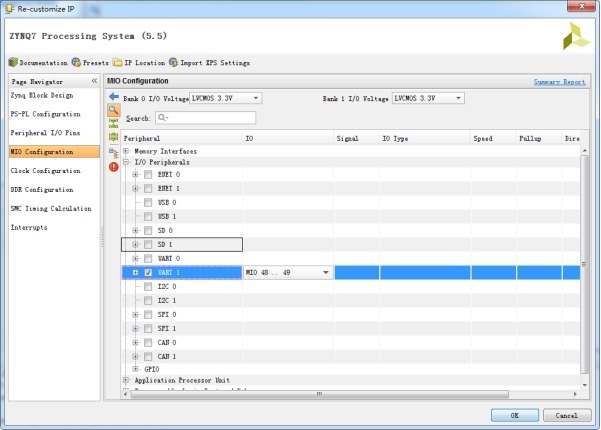This screenshot has height=430, width=601.
Task: Expand the UART 1 node
Action: click(135, 272)
